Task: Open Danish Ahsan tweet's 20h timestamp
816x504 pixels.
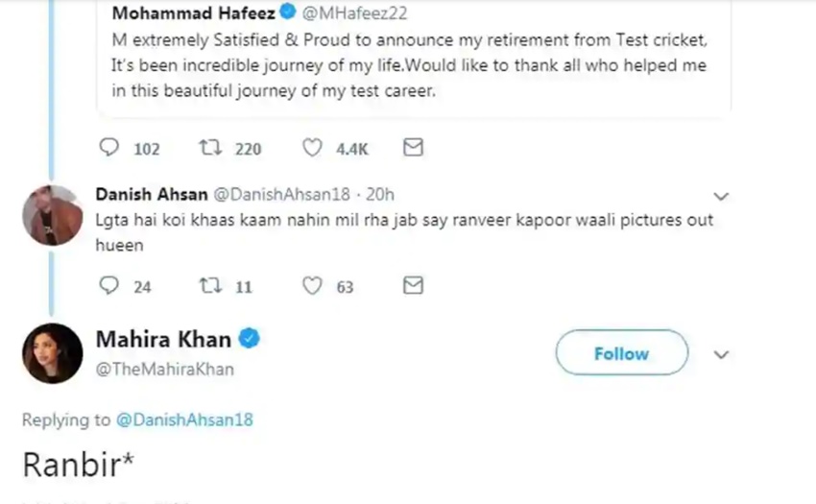Action: tap(380, 194)
